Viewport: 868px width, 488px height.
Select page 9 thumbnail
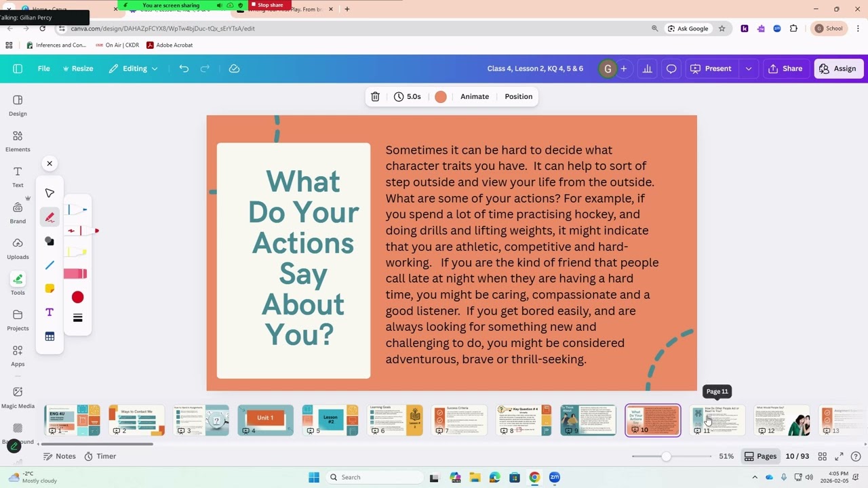click(588, 420)
